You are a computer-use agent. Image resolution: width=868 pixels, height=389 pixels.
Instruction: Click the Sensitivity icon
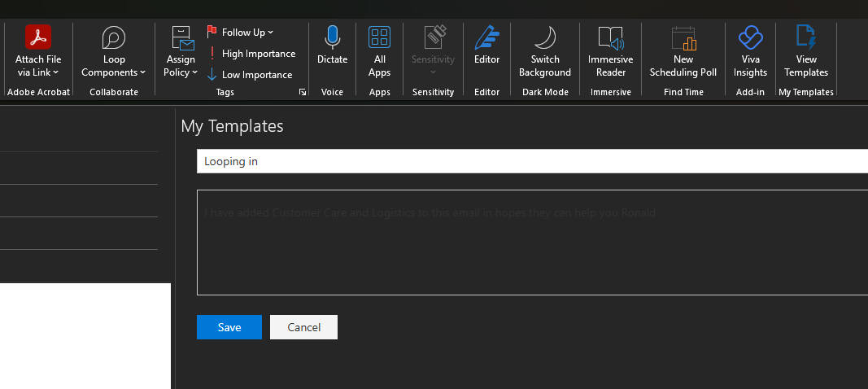(x=435, y=37)
